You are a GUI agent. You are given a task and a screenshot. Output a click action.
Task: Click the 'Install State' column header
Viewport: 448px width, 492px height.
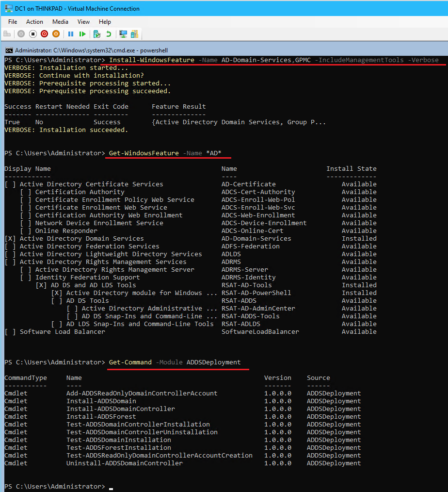pos(352,169)
